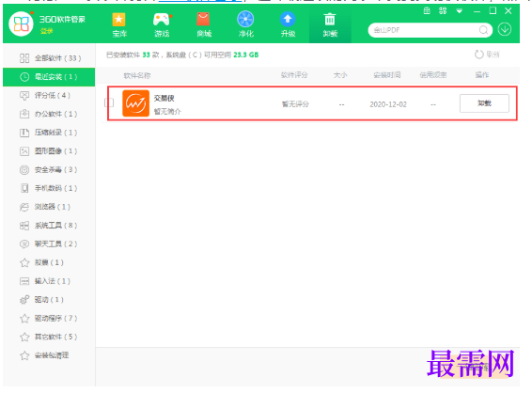Viewport: 532px width, 393px height.
Task: Open the 商城 shopping bag tab
Action: (204, 24)
